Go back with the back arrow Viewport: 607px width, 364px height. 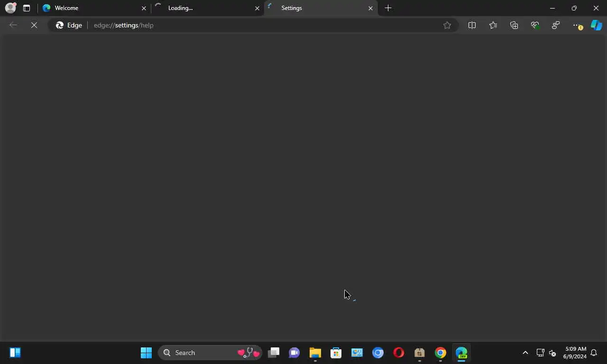coord(13,25)
